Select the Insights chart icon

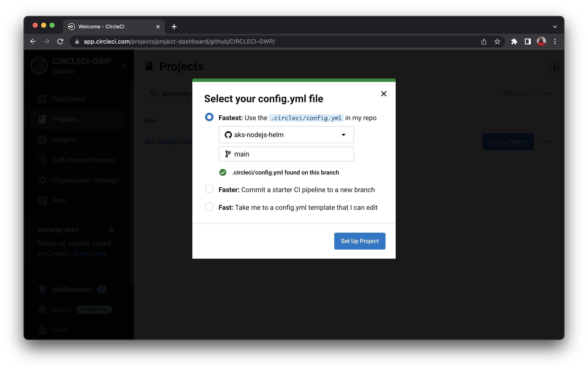tap(43, 140)
